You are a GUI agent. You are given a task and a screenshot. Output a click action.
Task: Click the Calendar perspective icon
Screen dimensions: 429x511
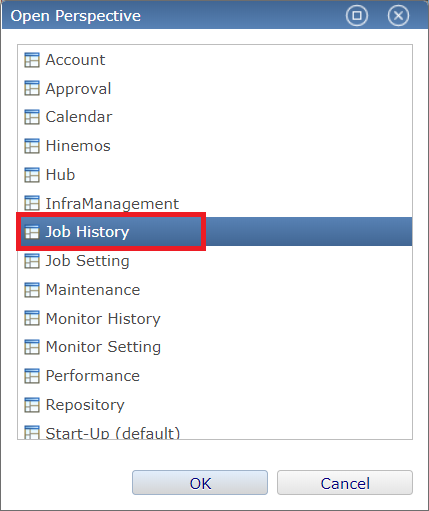click(x=32, y=117)
